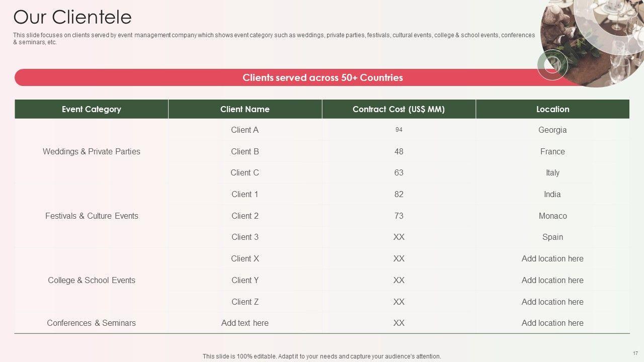Select the 'Contract Cost (US$ MM)' header
The image size is (644, 362).
pyautogui.click(x=398, y=109)
